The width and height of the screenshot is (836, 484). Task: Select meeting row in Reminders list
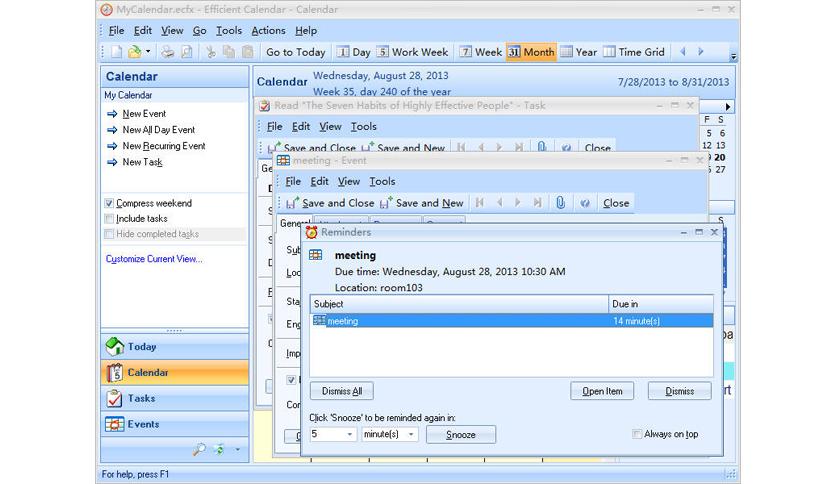[511, 321]
